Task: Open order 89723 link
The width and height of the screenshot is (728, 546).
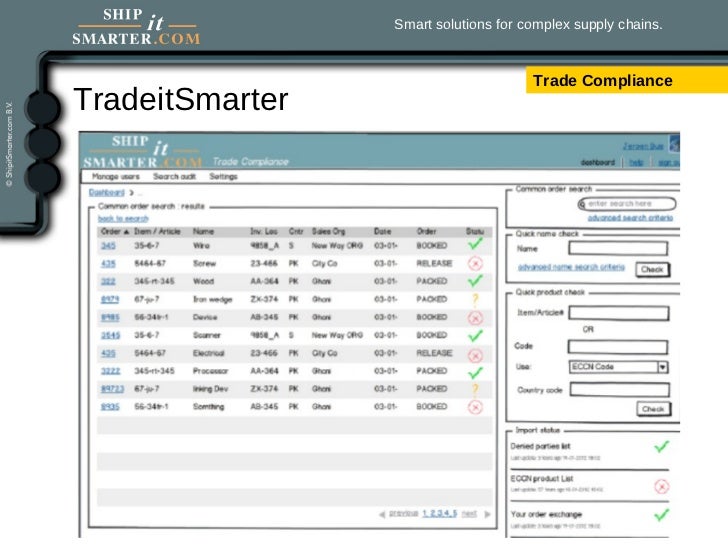Action: (112, 389)
